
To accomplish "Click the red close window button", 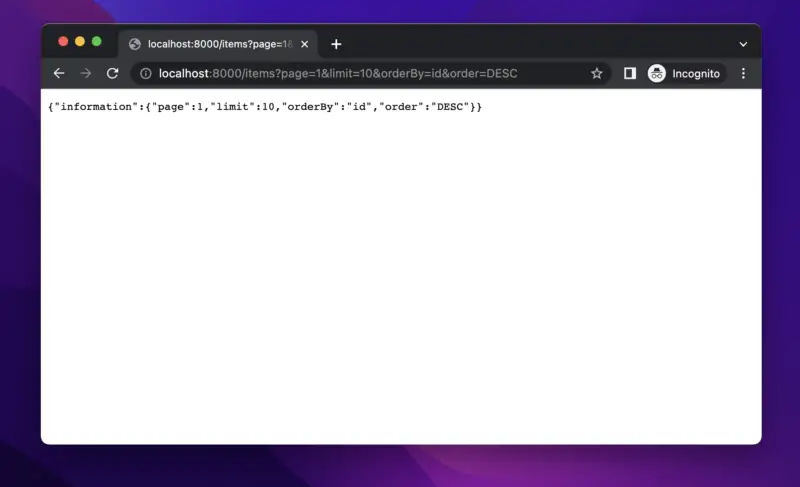I will pyautogui.click(x=63, y=41).
